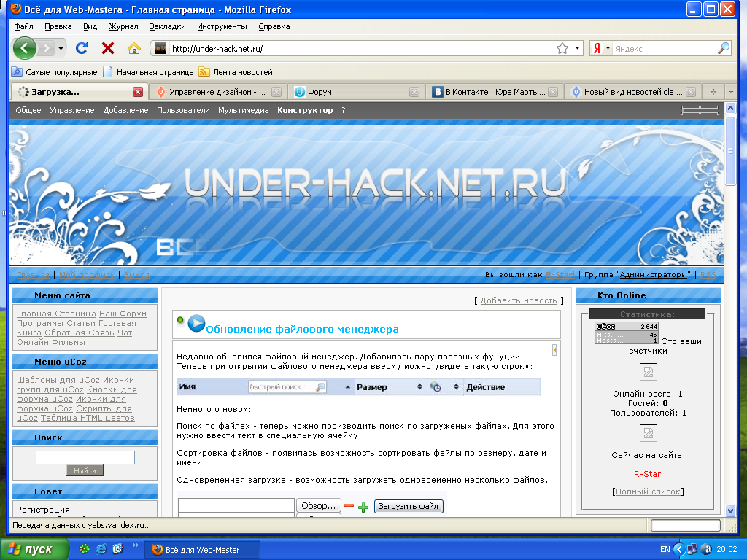
Task: Open the Home page icon
Action: (x=134, y=48)
